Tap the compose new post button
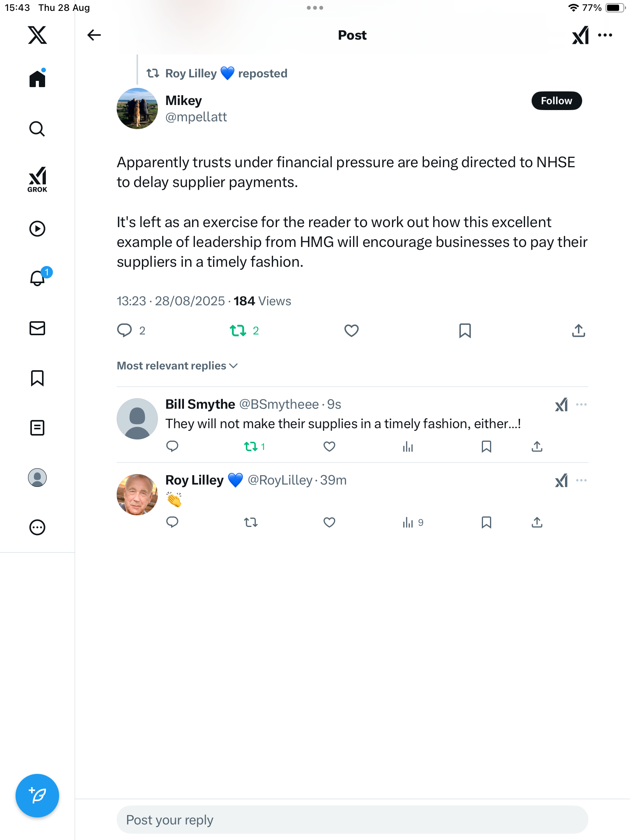 [x=37, y=796]
